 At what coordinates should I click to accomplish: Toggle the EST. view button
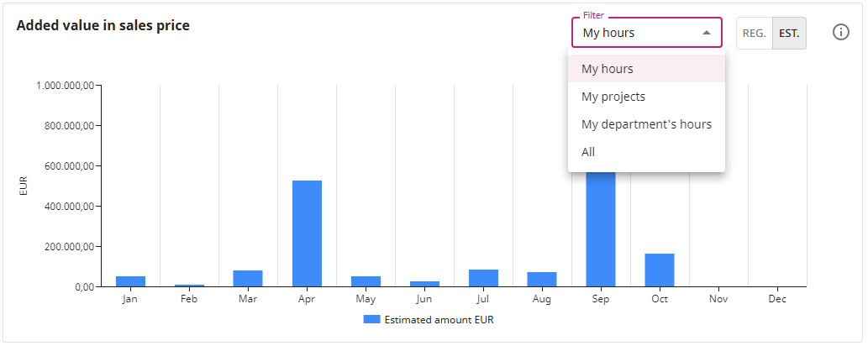tap(789, 34)
